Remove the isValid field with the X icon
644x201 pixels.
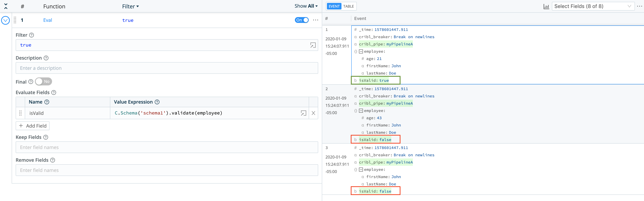pyautogui.click(x=313, y=113)
